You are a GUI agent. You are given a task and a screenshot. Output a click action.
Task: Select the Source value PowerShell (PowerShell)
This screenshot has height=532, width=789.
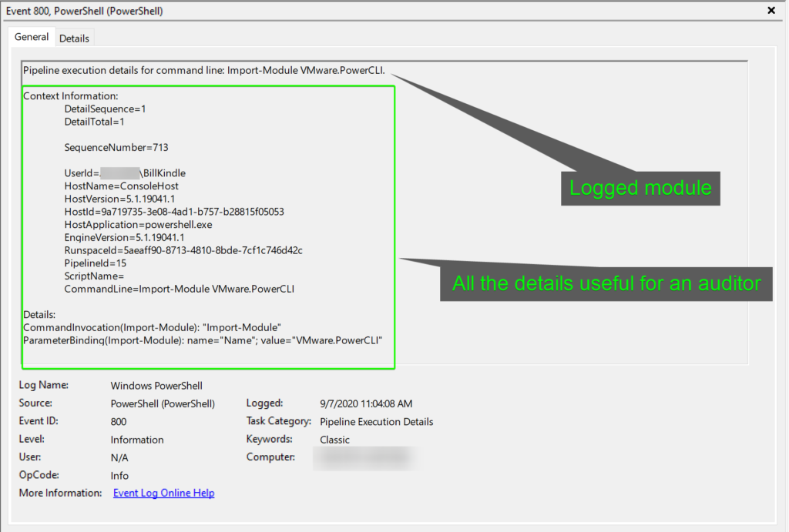(163, 403)
